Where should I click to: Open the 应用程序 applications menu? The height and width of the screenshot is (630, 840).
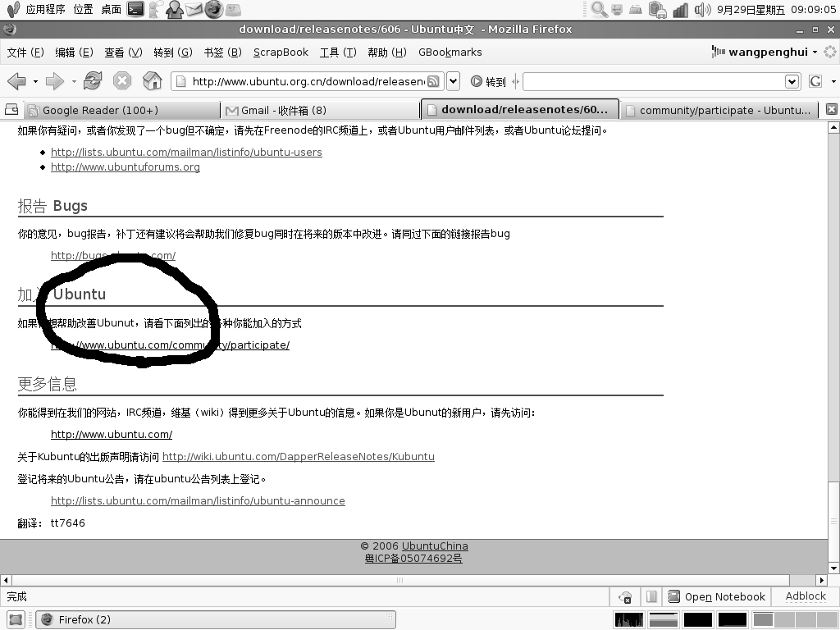pos(46,9)
